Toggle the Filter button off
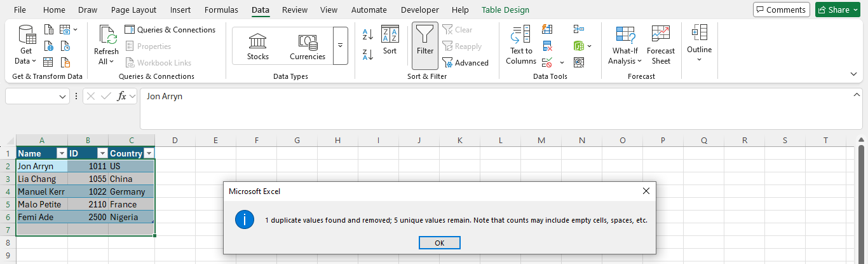The width and height of the screenshot is (868, 264). (x=425, y=46)
